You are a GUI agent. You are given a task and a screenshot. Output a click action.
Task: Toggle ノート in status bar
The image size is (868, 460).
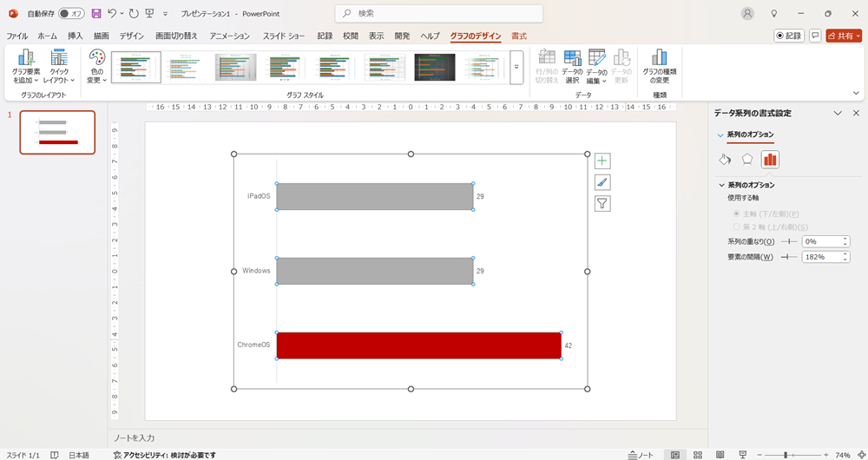(641, 455)
